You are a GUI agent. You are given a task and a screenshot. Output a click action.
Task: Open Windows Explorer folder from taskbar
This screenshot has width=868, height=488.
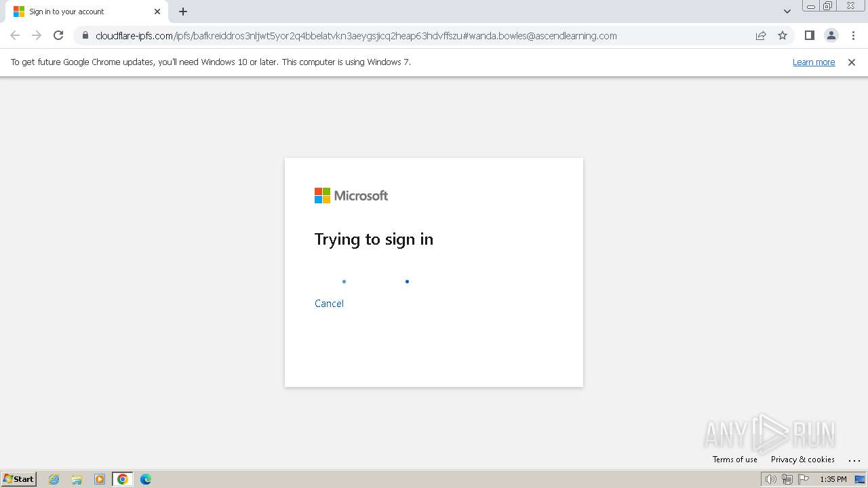pyautogui.click(x=77, y=479)
